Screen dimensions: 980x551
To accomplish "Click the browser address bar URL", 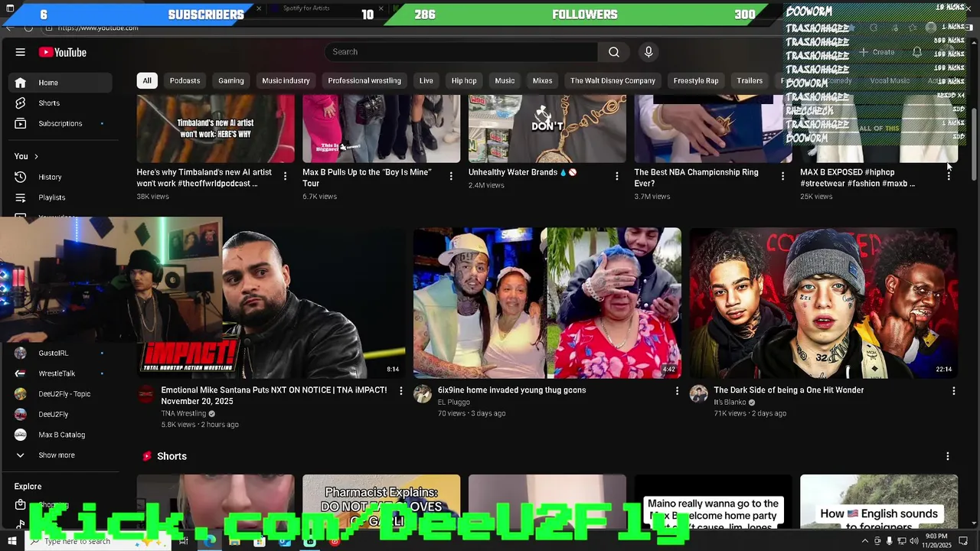I will (98, 28).
